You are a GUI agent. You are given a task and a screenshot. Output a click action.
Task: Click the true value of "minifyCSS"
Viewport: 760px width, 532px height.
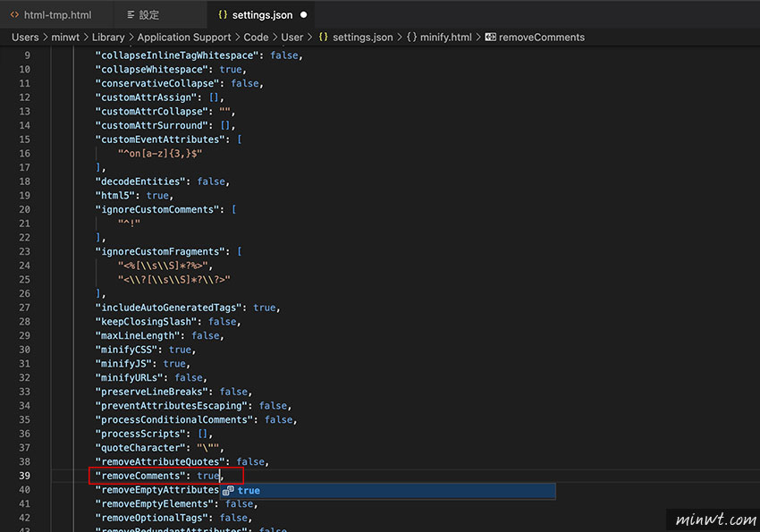[180, 350]
